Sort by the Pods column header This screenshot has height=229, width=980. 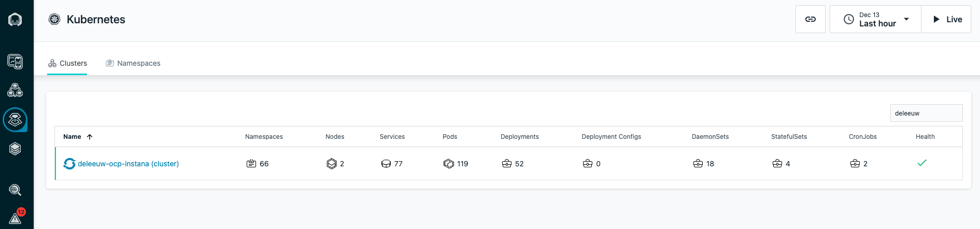pyautogui.click(x=450, y=137)
